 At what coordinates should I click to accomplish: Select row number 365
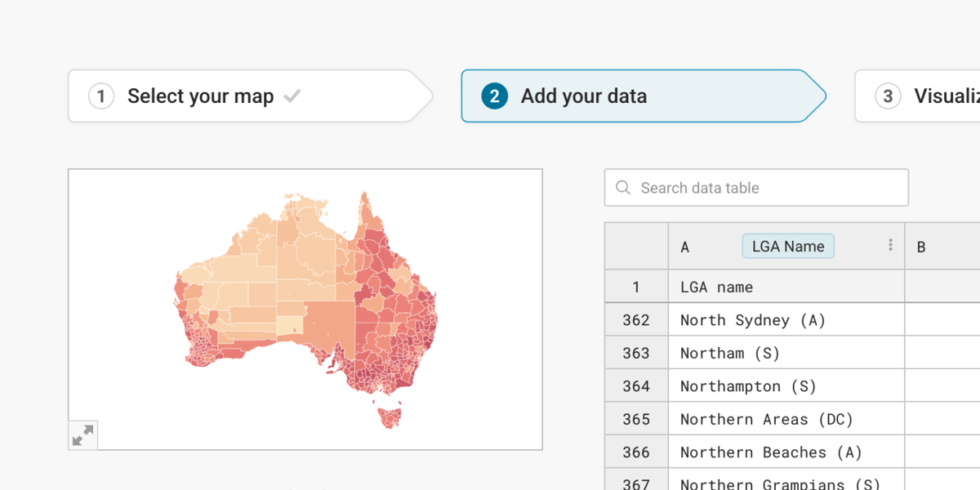(x=636, y=419)
